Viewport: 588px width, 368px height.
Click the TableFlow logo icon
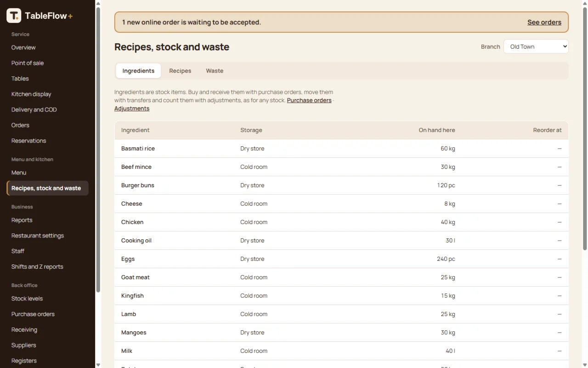(x=14, y=16)
